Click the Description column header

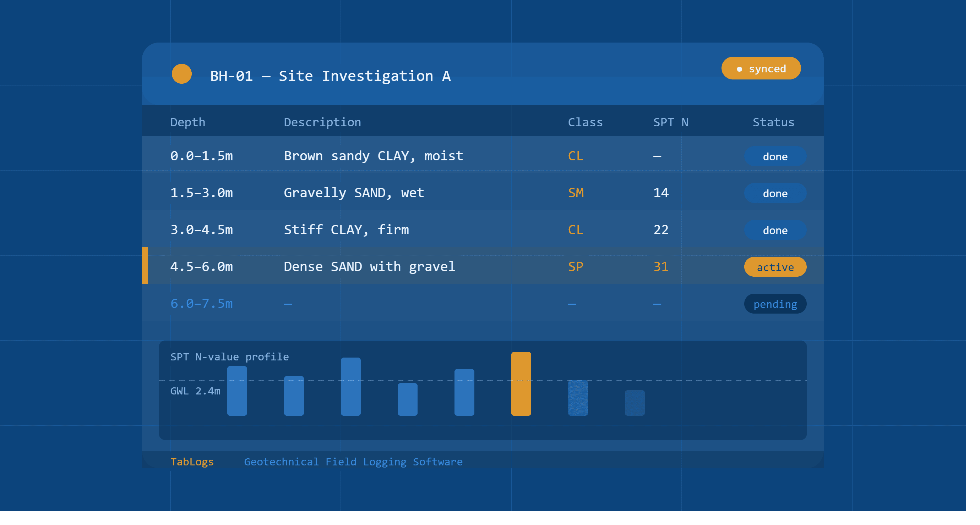pos(322,122)
